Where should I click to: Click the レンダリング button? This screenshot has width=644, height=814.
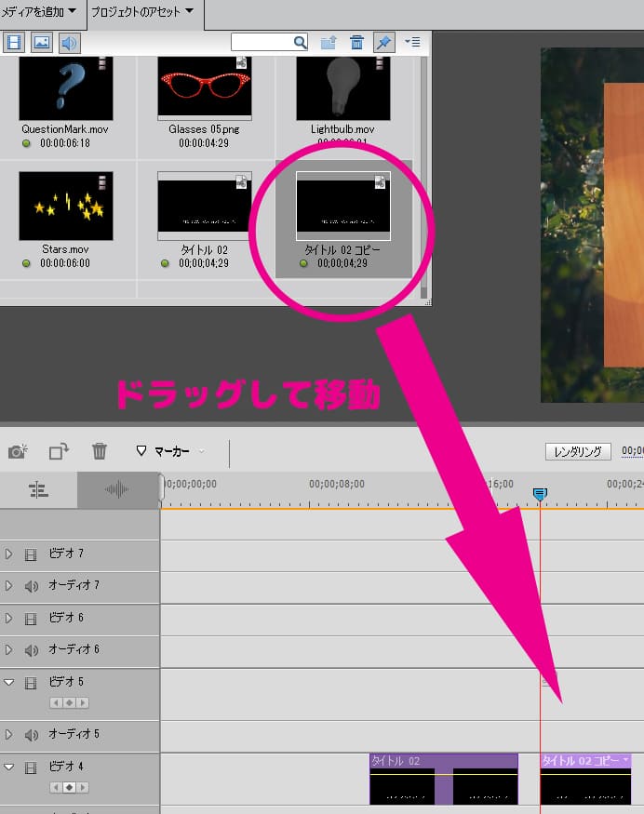[578, 452]
